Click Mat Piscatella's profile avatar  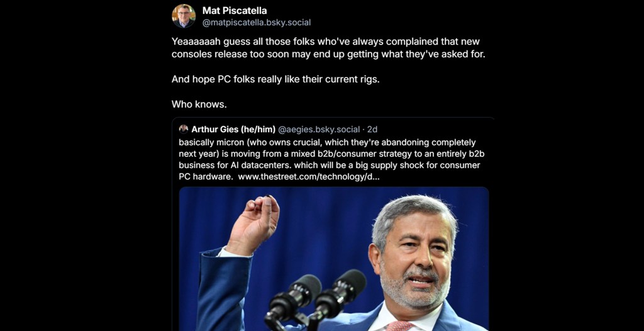click(184, 16)
